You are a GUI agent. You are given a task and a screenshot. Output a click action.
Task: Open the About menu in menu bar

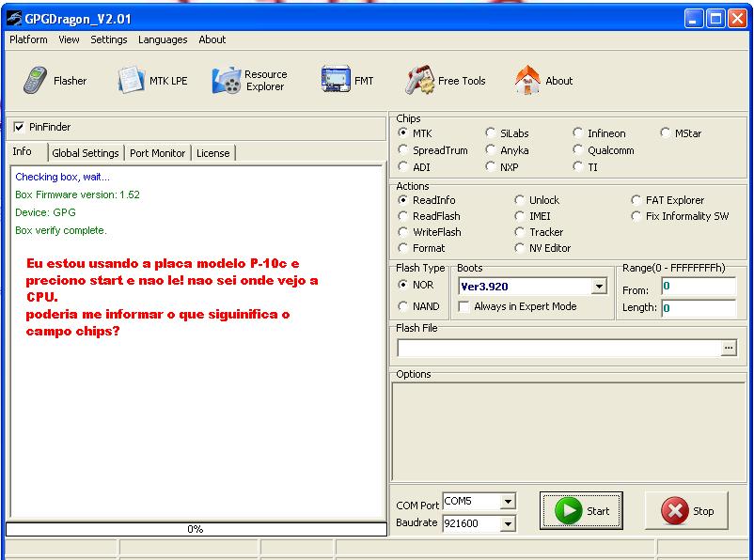[x=212, y=39]
